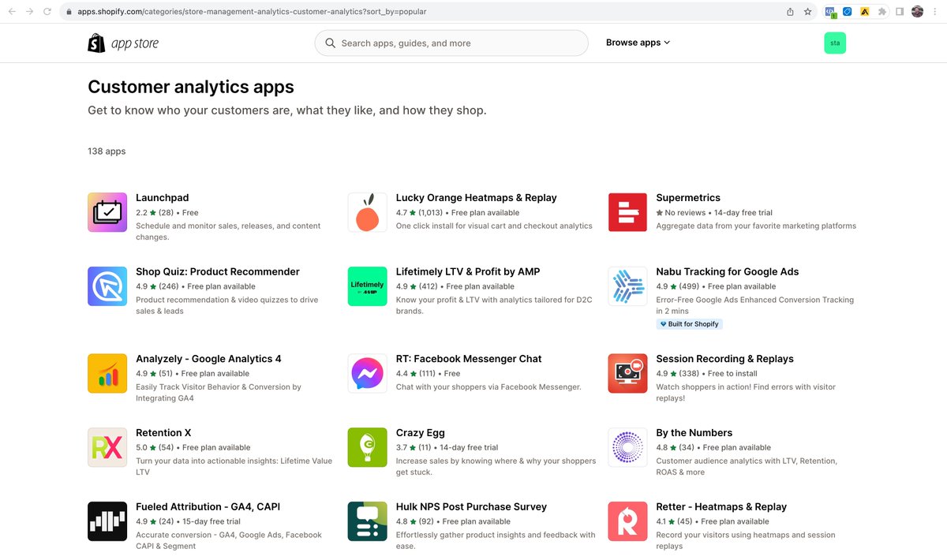Open Fueled Attribution - GA4, CAPI link
Image resolution: width=947 pixels, height=560 pixels.
208,507
